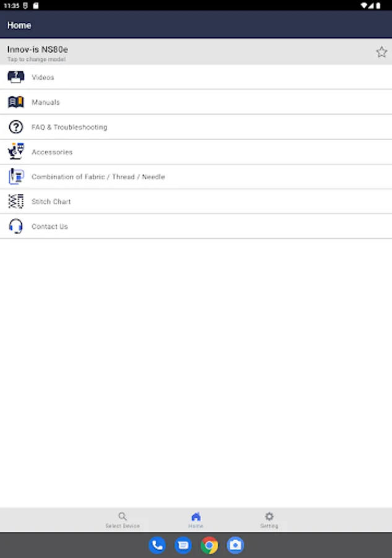Select the Accessories sewing machine icon
Viewport: 392px width, 558px height.
pos(16,152)
